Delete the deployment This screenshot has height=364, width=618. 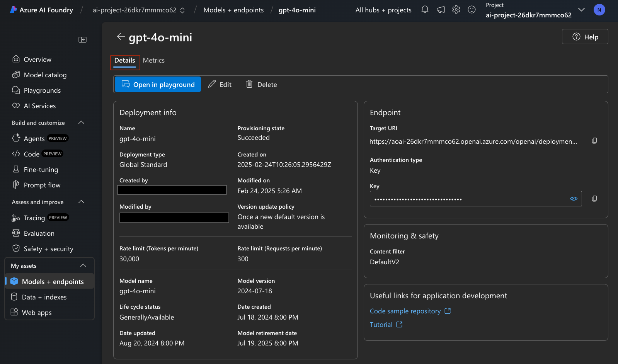pyautogui.click(x=262, y=84)
